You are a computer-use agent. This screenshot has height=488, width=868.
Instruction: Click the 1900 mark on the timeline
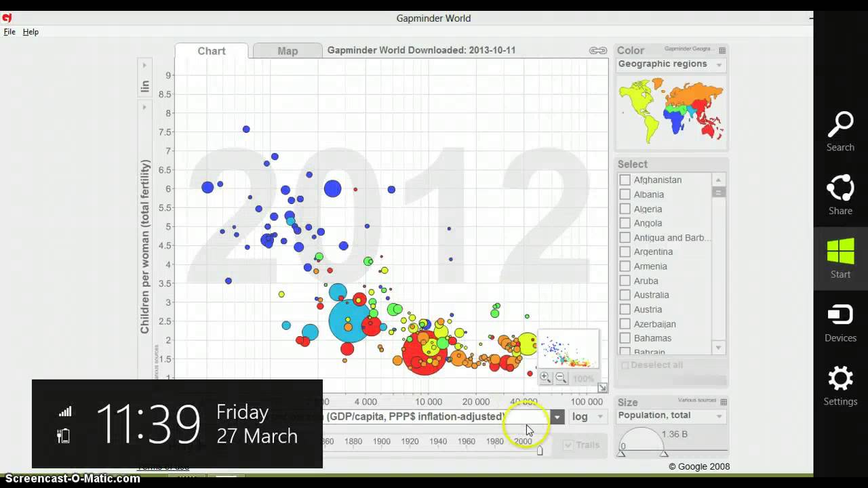click(x=381, y=441)
